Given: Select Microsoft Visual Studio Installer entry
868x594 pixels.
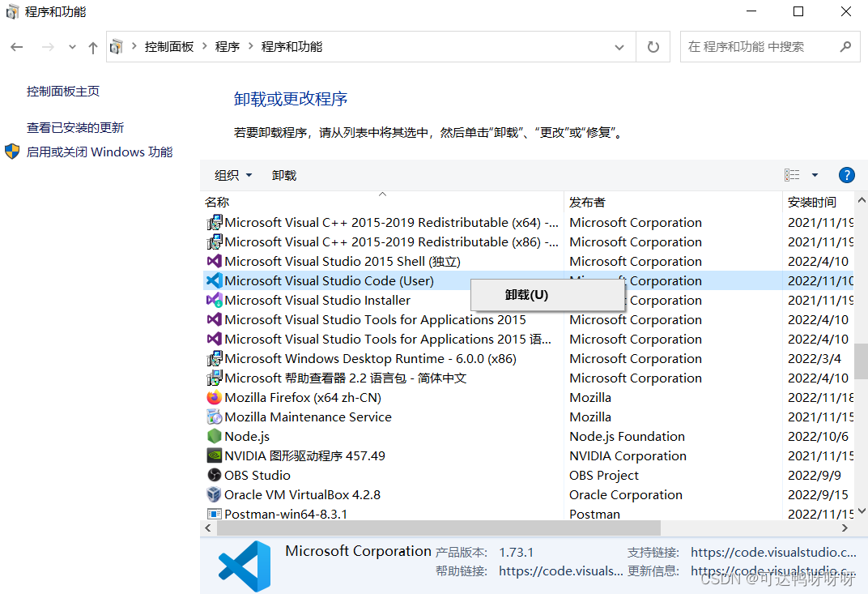Looking at the screenshot, I should [x=317, y=300].
